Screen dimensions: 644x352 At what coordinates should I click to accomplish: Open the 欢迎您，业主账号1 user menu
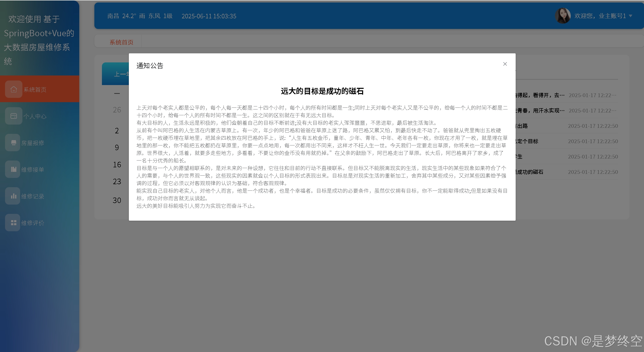(x=600, y=16)
